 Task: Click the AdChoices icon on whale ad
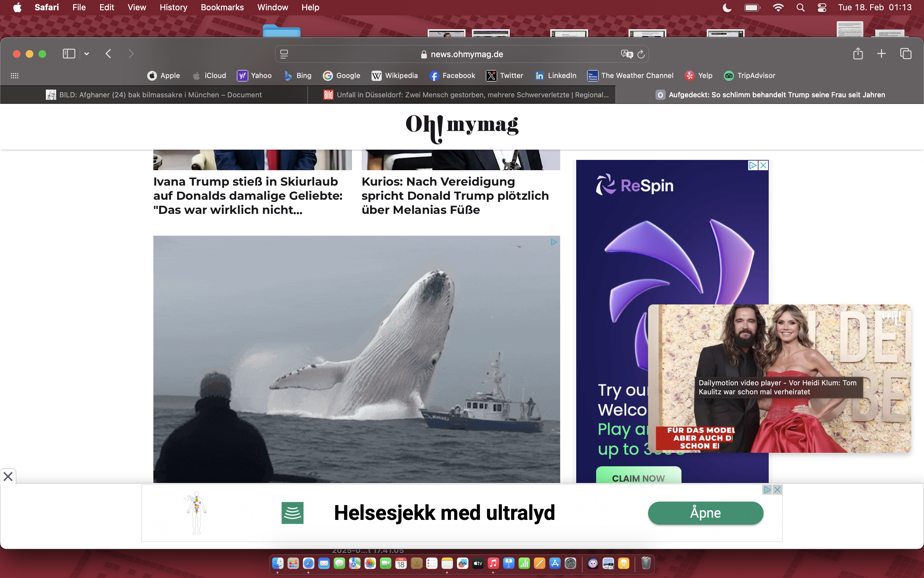coord(554,242)
